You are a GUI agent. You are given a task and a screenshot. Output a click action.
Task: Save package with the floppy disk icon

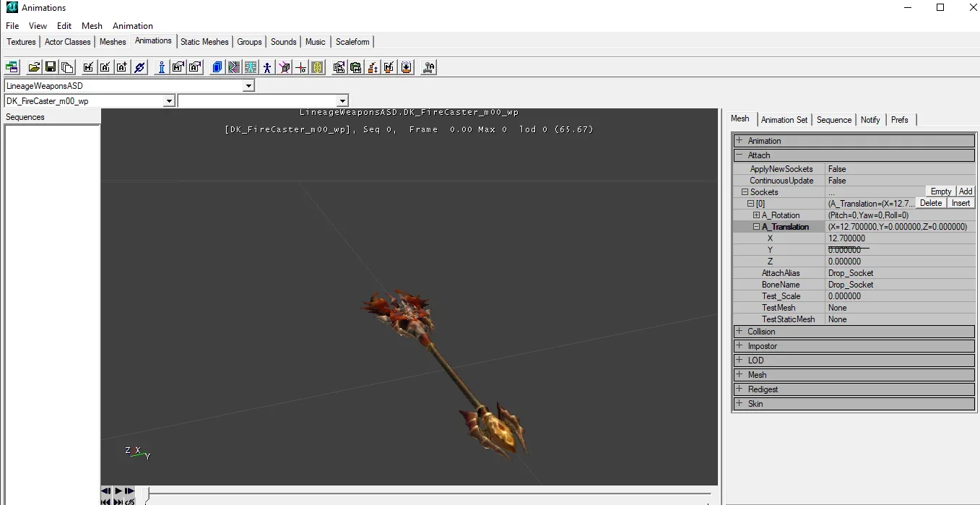click(x=51, y=67)
